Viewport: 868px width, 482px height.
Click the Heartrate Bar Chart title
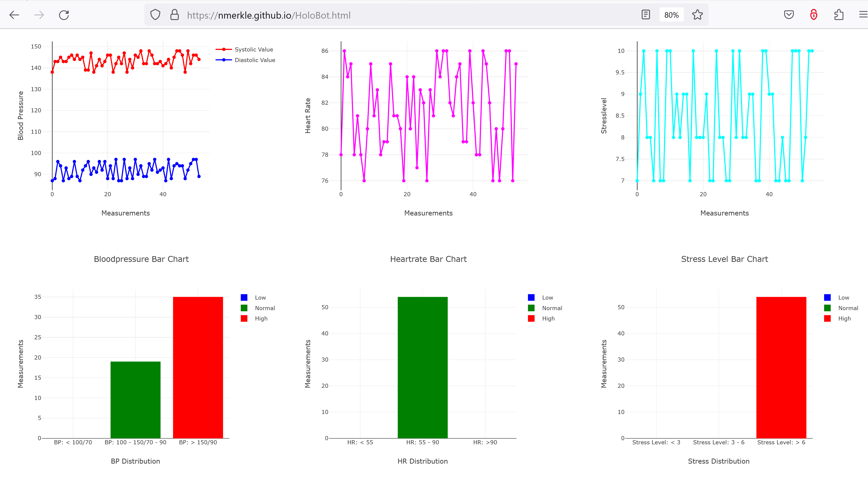pyautogui.click(x=428, y=259)
